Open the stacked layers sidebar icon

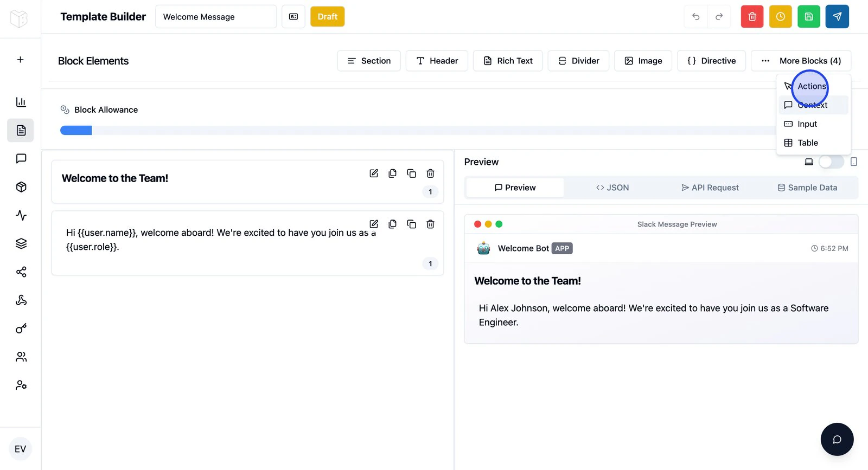pos(21,243)
